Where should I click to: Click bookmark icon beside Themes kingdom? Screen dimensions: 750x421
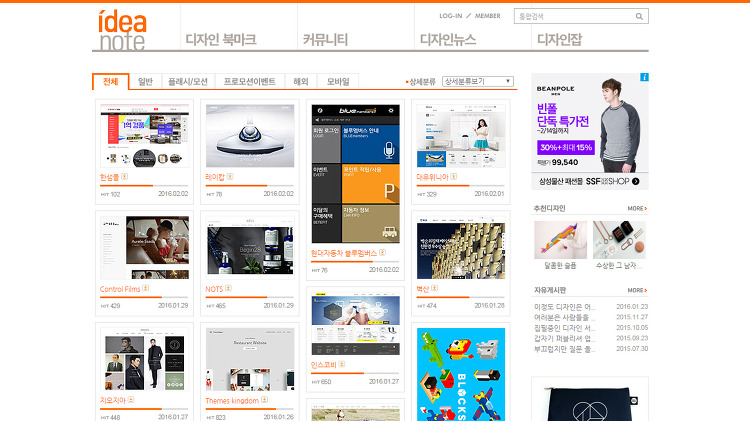[264, 399]
